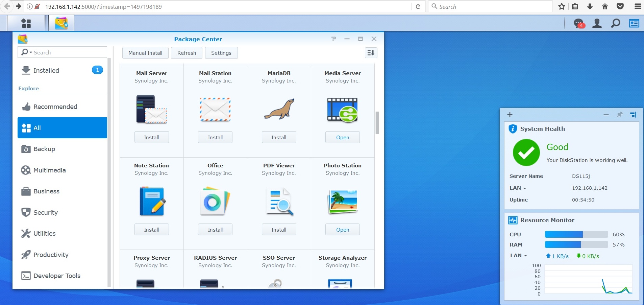644x305 pixels.
Task: Click the Package Center help question mark
Action: pyautogui.click(x=333, y=39)
